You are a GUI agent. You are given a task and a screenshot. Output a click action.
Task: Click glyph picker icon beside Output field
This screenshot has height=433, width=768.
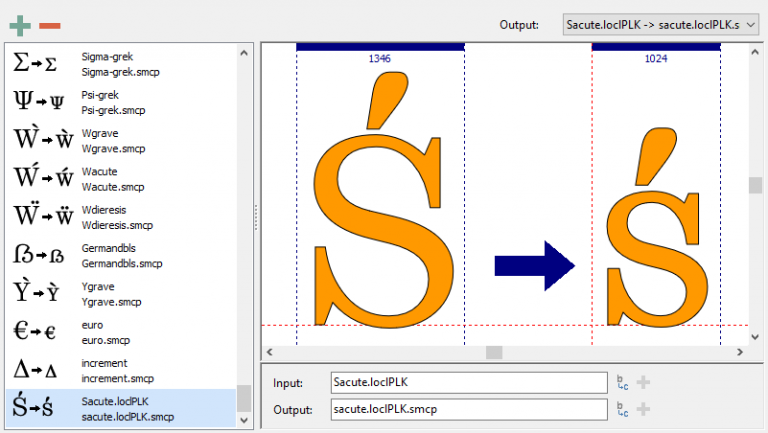click(622, 409)
